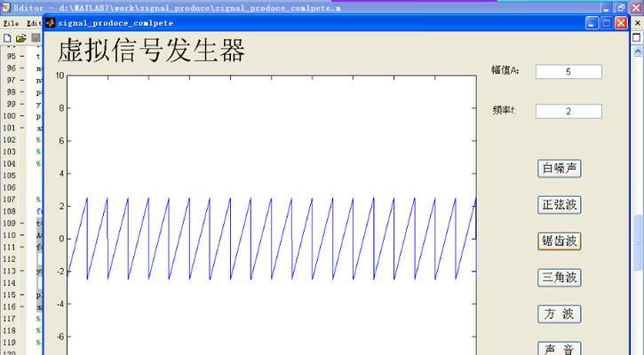The height and width of the screenshot is (355, 644).
Task: Set a breakpoint on the dash at line 98
Action: (x=22, y=92)
